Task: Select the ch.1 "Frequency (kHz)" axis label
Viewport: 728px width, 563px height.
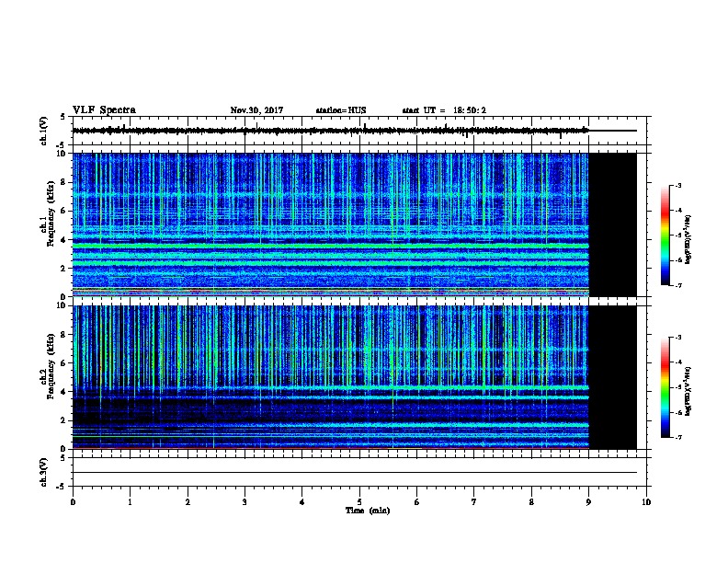Action: 51,214
